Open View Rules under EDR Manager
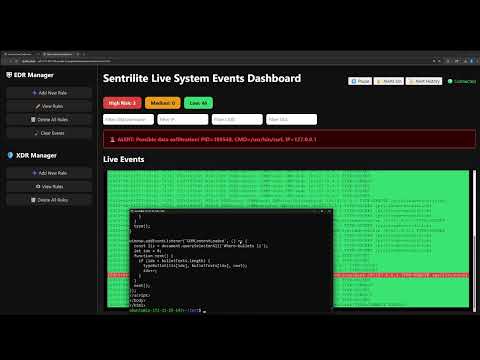 [49, 106]
